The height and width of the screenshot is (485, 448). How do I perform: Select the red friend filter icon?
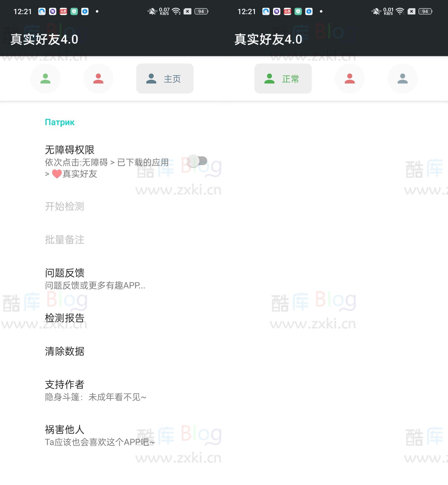click(99, 78)
